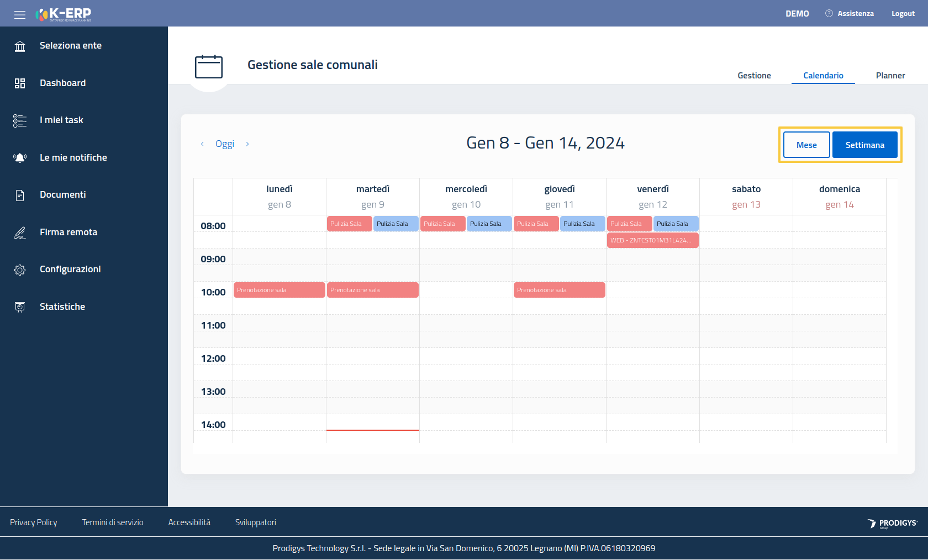Image resolution: width=928 pixels, height=560 pixels.
Task: Open the Planner tab
Action: pos(890,76)
